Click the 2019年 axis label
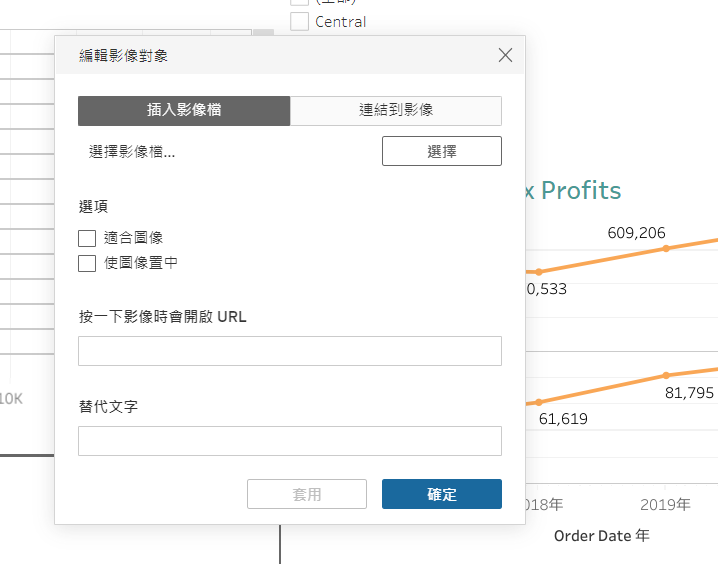 tap(665, 504)
